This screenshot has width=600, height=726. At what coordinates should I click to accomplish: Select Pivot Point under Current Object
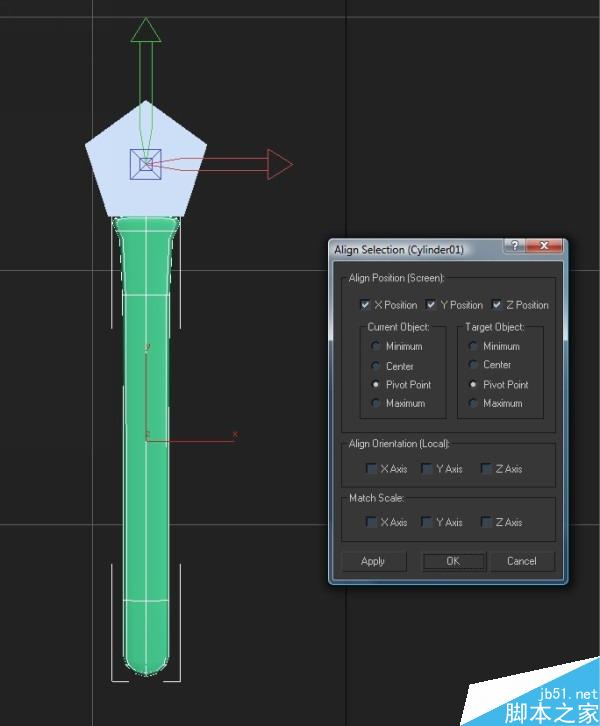(375, 385)
